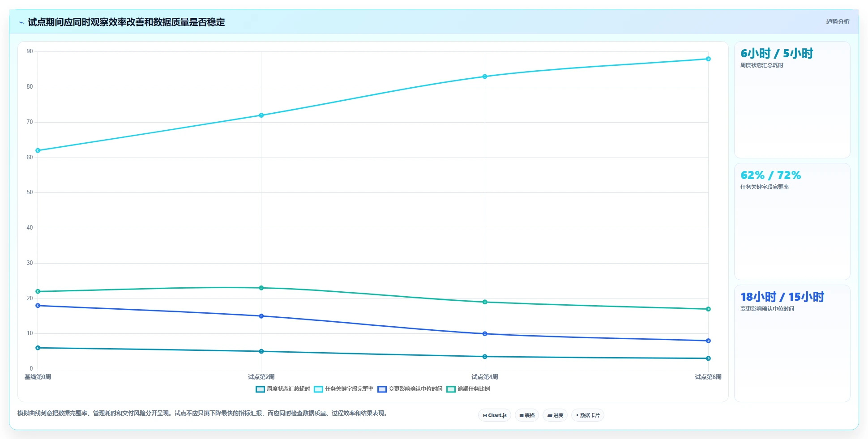This screenshot has height=439, width=868.
Task: Click the 试点第6周 x-axis label
Action: pos(708,377)
